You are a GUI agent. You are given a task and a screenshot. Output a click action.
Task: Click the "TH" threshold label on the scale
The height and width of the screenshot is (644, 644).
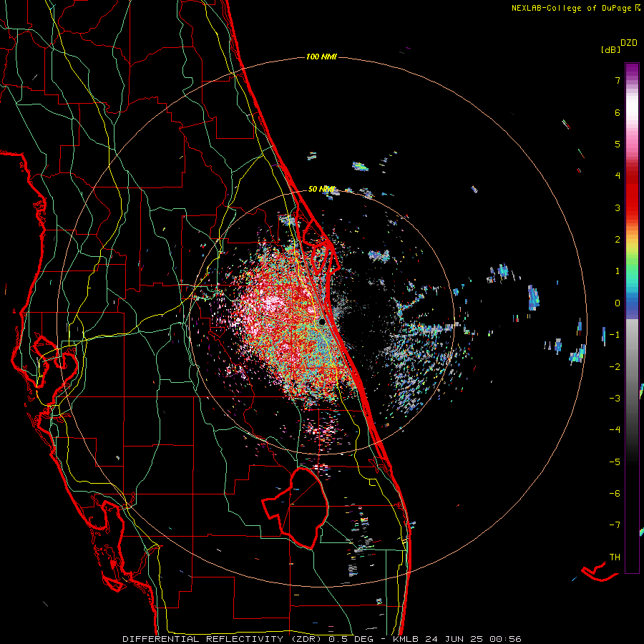tap(615, 557)
